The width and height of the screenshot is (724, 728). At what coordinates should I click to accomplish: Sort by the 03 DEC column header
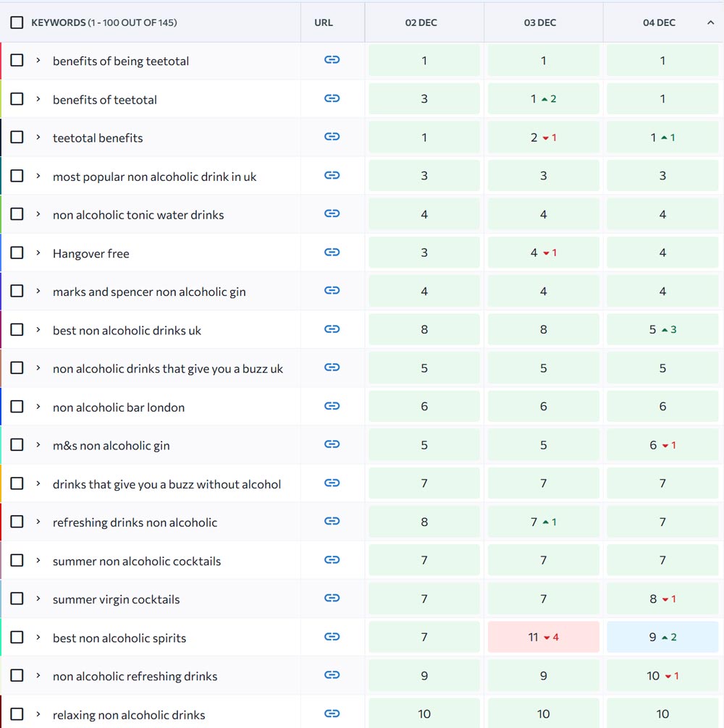540,22
